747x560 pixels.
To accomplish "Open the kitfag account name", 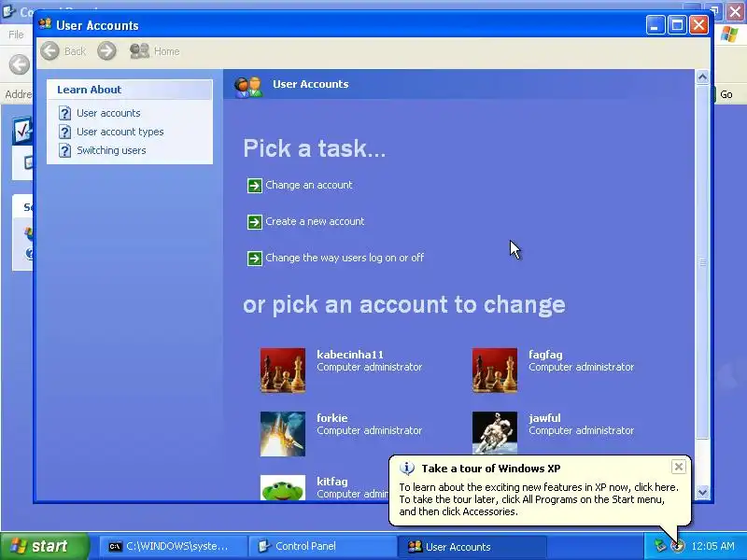I will coord(332,481).
